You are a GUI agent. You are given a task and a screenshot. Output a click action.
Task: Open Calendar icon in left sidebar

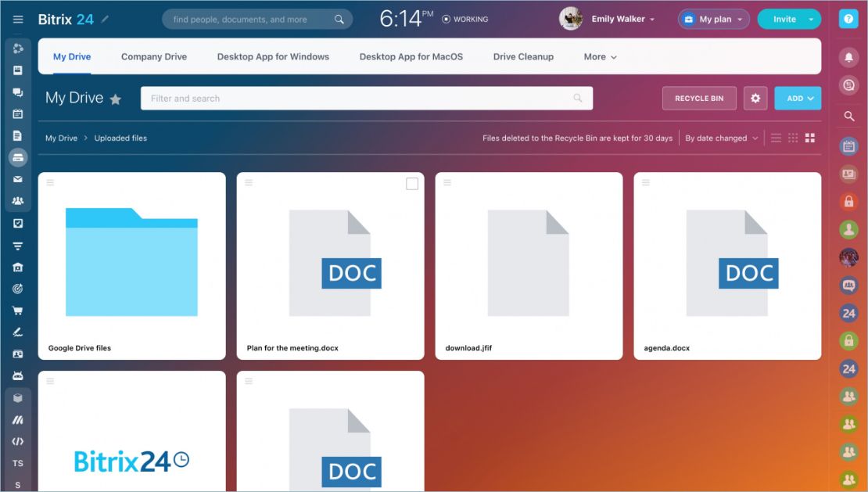tap(18, 114)
